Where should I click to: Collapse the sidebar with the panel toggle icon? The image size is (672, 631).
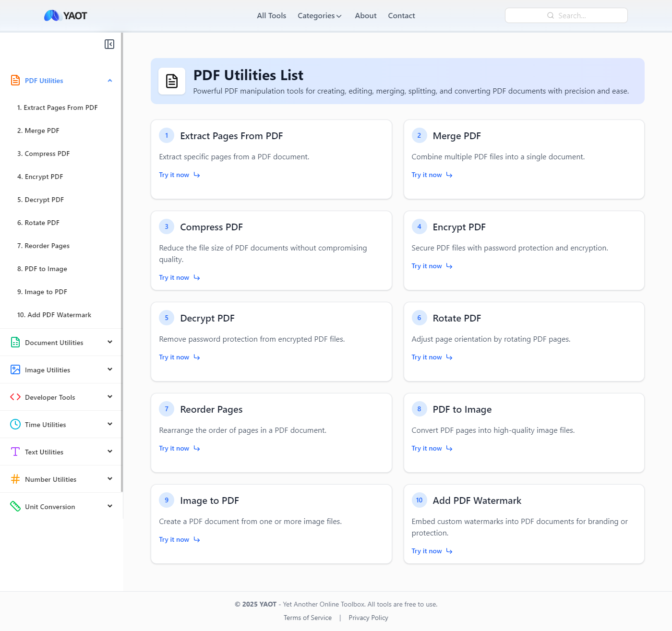(109, 44)
